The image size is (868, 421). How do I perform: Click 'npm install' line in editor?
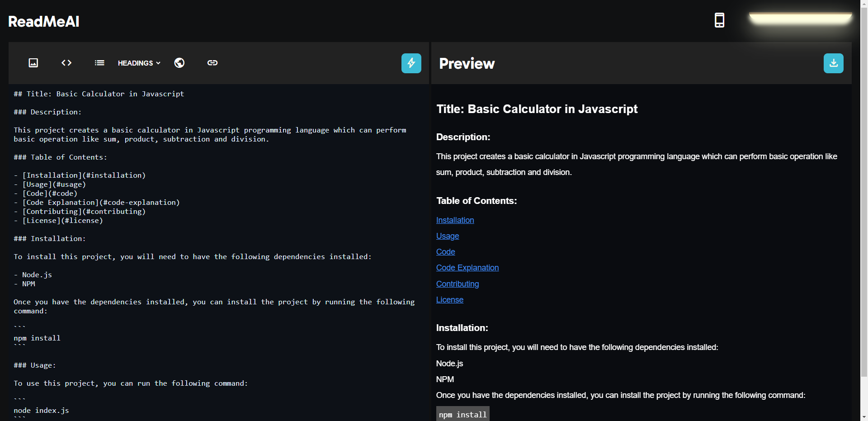point(37,338)
